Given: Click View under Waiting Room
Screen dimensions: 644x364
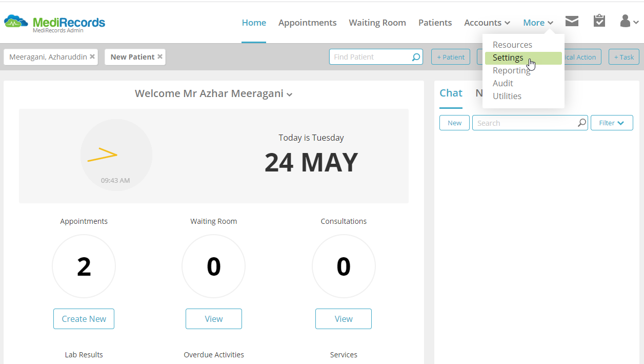Looking at the screenshot, I should click(x=214, y=319).
